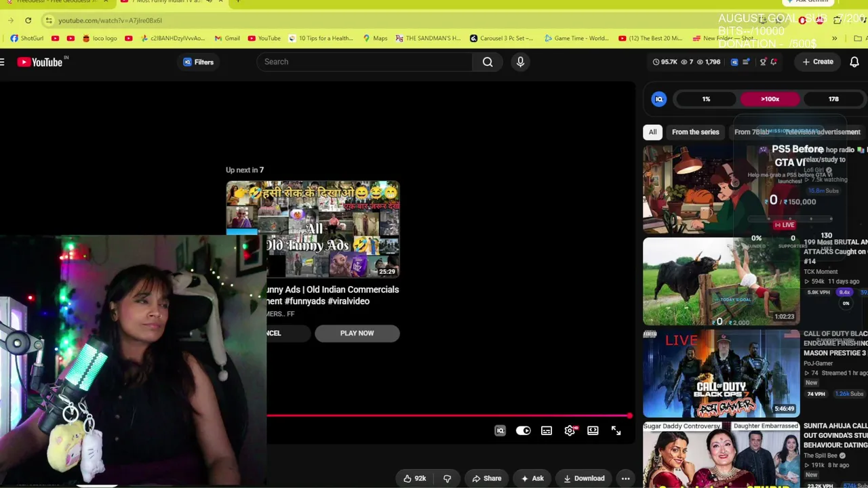Open the Maps bookmark

pyautogui.click(x=375, y=38)
